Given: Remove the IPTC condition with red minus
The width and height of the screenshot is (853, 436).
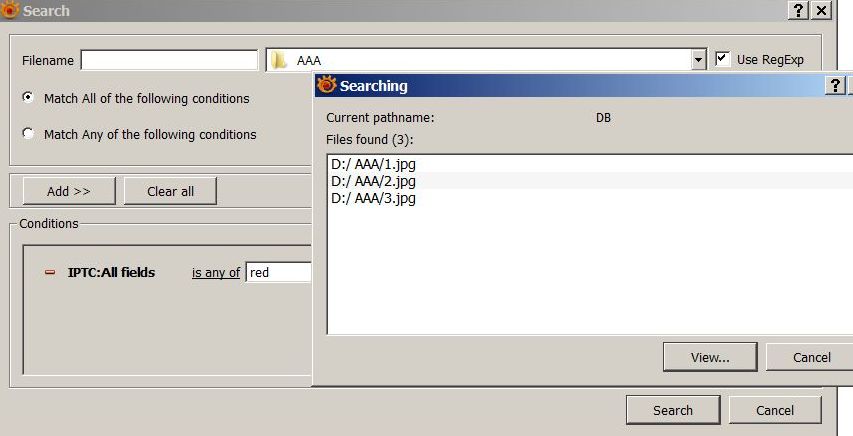Looking at the screenshot, I should coord(50,272).
